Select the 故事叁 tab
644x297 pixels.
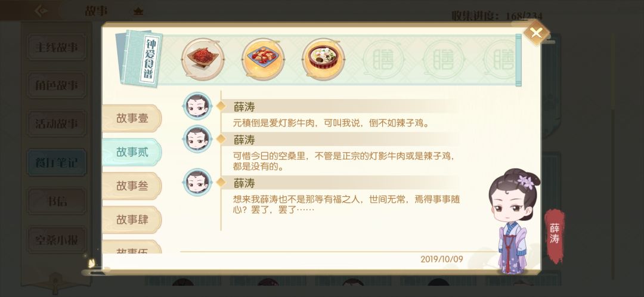132,185
